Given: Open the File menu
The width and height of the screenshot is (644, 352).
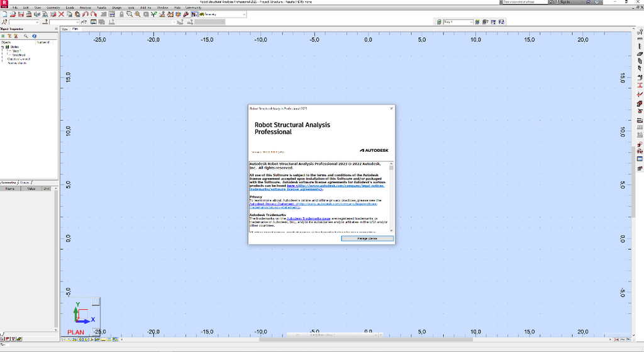Looking at the screenshot, I should (x=15, y=8).
